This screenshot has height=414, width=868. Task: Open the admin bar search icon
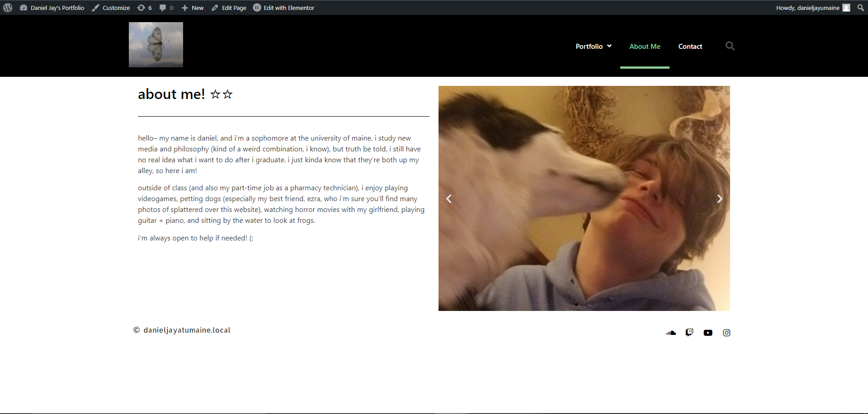pos(860,8)
